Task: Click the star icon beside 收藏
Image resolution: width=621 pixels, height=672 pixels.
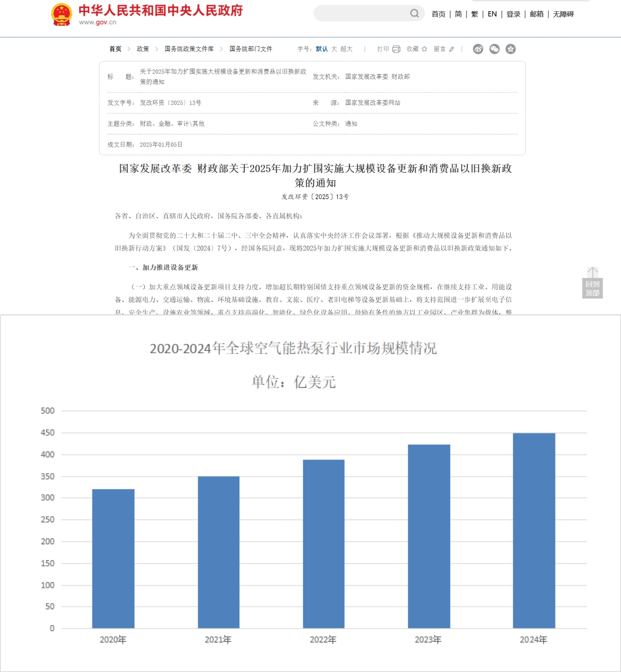Action: point(424,49)
